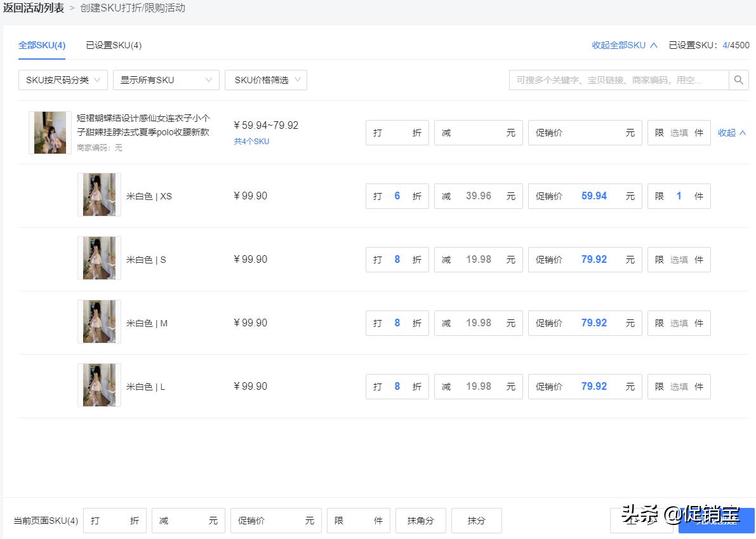Click the discount input showing 6 for XS
This screenshot has width=756, height=539.
coord(397,196)
